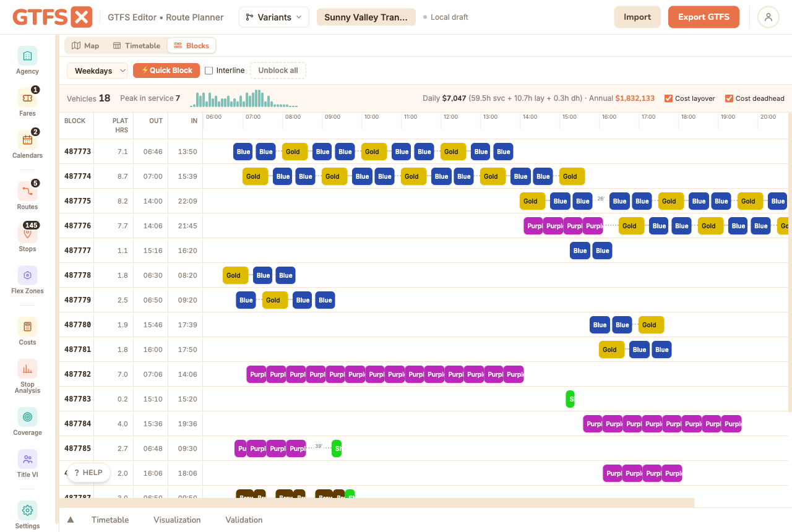Click the branch icon in Variants
The width and height of the screenshot is (792, 532).
249,17
